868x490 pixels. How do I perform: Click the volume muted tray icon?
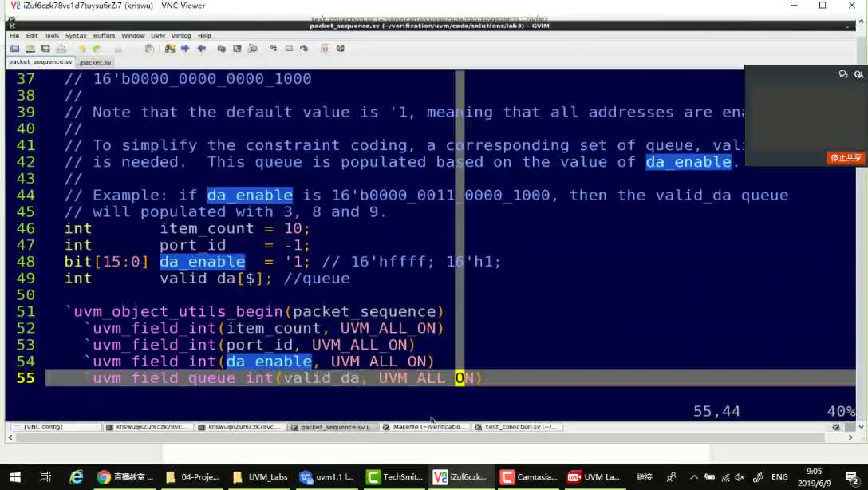pos(740,476)
